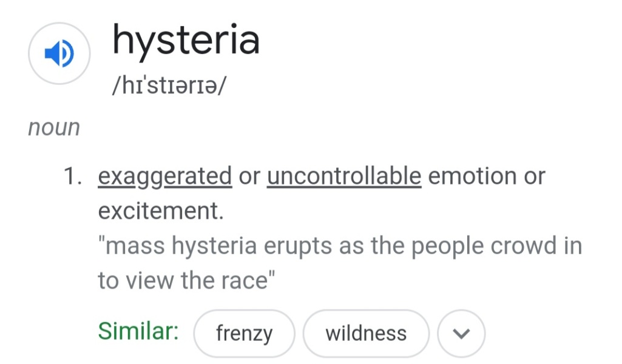Image resolution: width=622 pixels, height=364 pixels.
Task: Click the "noun" part-of-speech label
Action: pyautogui.click(x=54, y=128)
